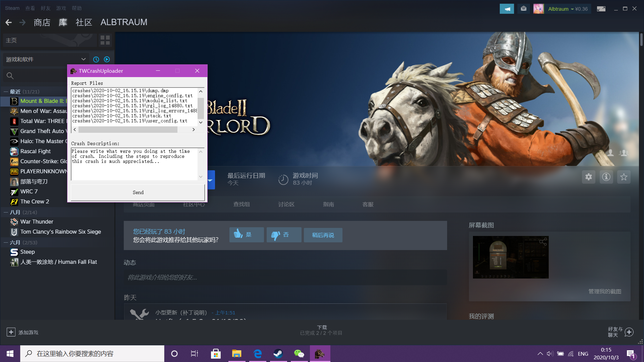Collapse the 八月 library section
This screenshot has height=362, width=644.
[6, 212]
